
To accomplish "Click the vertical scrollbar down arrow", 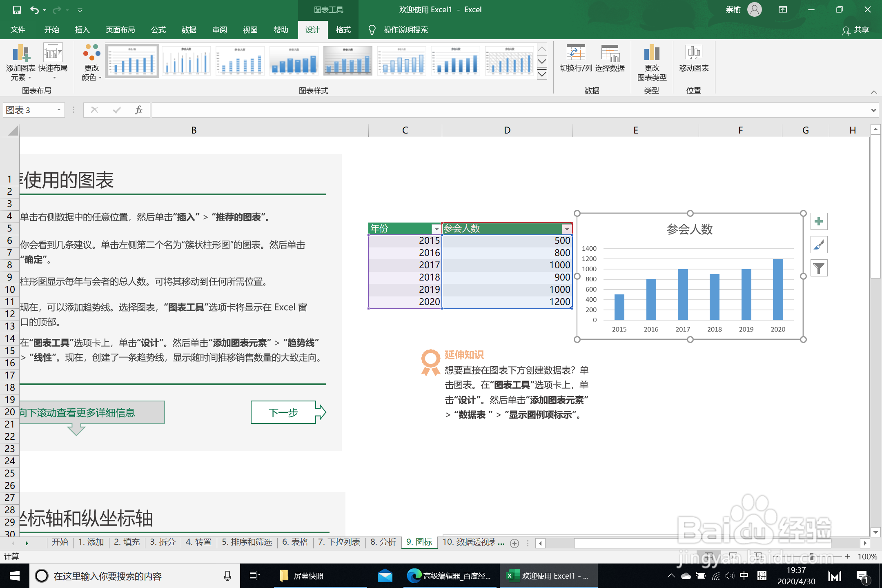I will point(875,532).
